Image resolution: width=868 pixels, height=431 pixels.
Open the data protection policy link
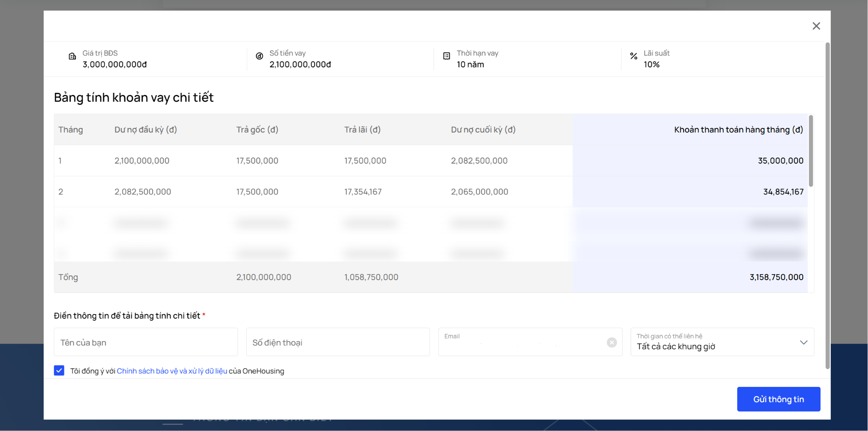coord(172,371)
